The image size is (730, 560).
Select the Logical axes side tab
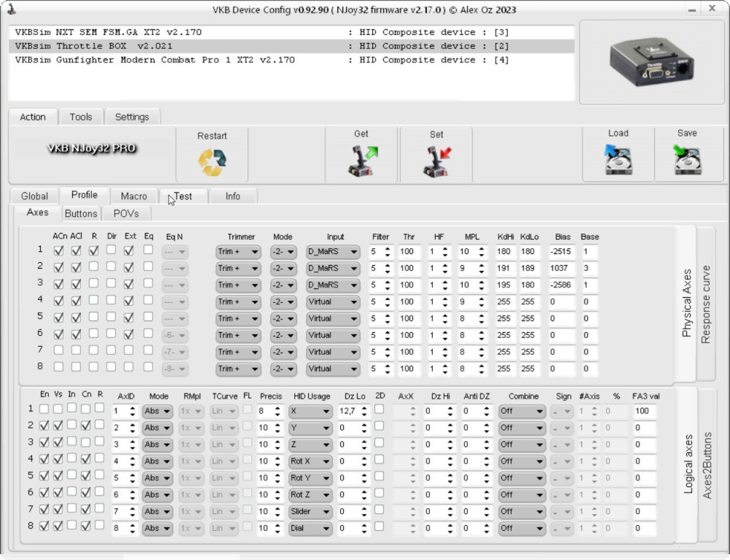pyautogui.click(x=688, y=464)
